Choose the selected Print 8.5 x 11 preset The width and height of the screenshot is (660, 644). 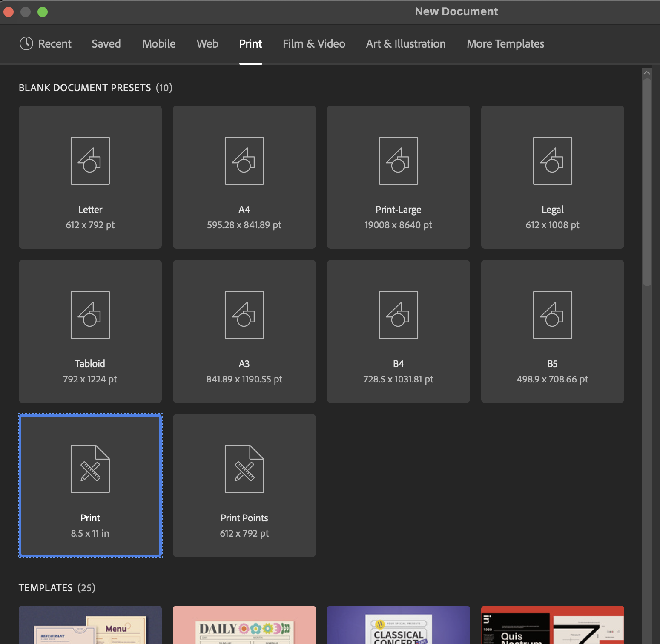pyautogui.click(x=90, y=485)
